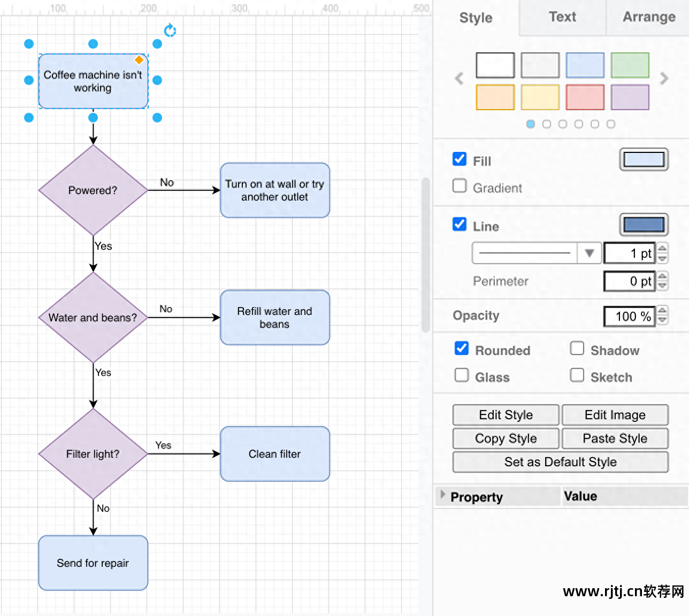Screen dimensions: 689x616
Task: Turn on the Shadow option
Action: [577, 349]
